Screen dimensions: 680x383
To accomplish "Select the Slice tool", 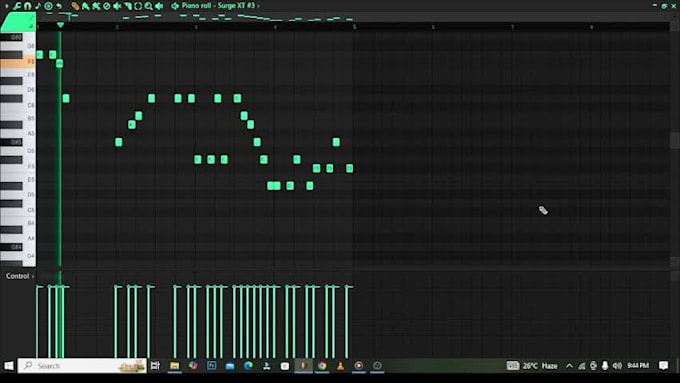I will pyautogui.click(x=128, y=6).
